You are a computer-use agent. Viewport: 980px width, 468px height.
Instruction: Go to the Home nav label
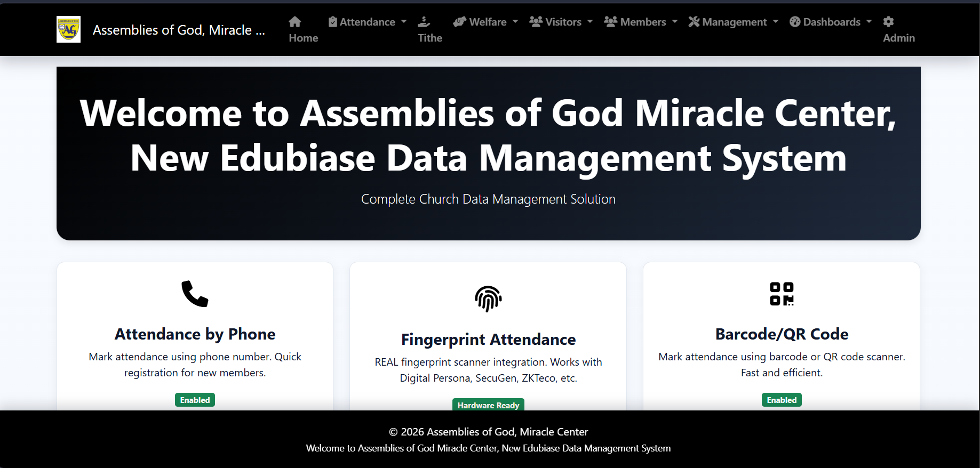click(304, 38)
